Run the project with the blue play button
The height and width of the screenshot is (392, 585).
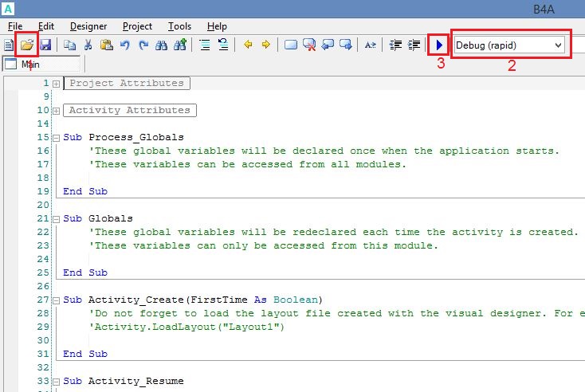[439, 45]
